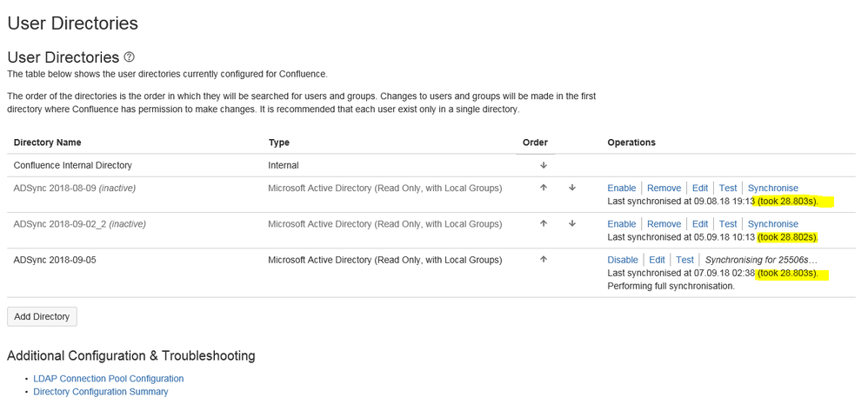Click the 'Synchronising for 25506s…' status text

(x=761, y=260)
